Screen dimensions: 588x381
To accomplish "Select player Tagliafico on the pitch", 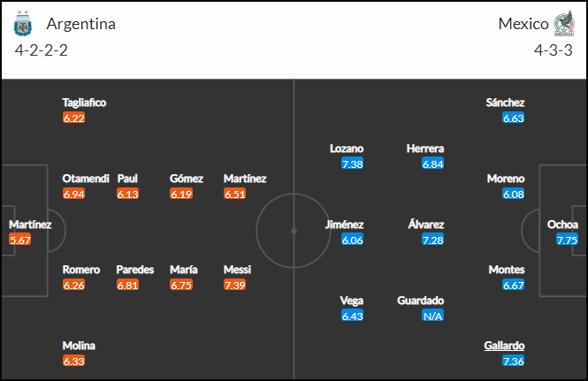I will (84, 103).
